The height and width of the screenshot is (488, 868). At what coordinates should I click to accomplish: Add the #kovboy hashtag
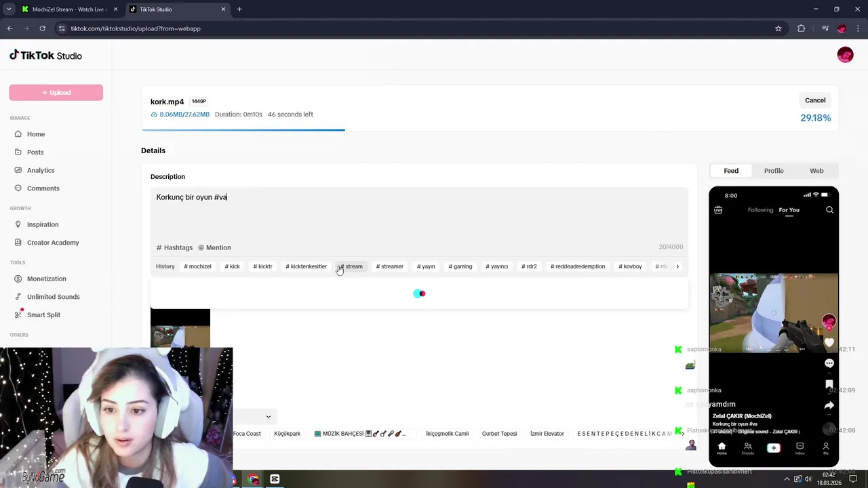coord(630,266)
